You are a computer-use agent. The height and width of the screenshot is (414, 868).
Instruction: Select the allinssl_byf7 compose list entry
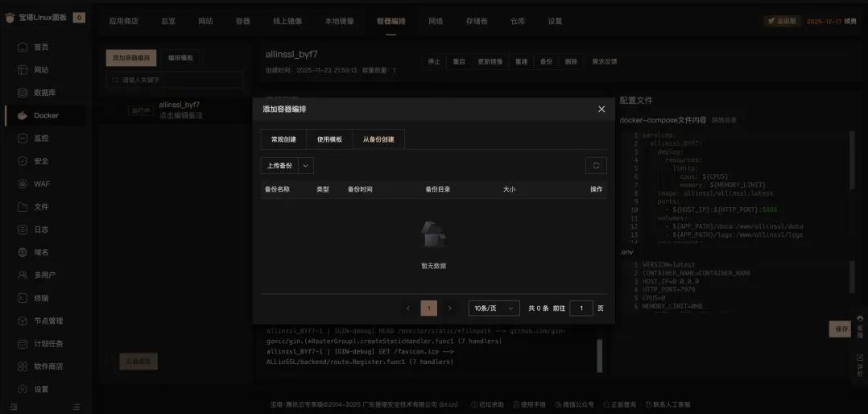tap(173, 110)
